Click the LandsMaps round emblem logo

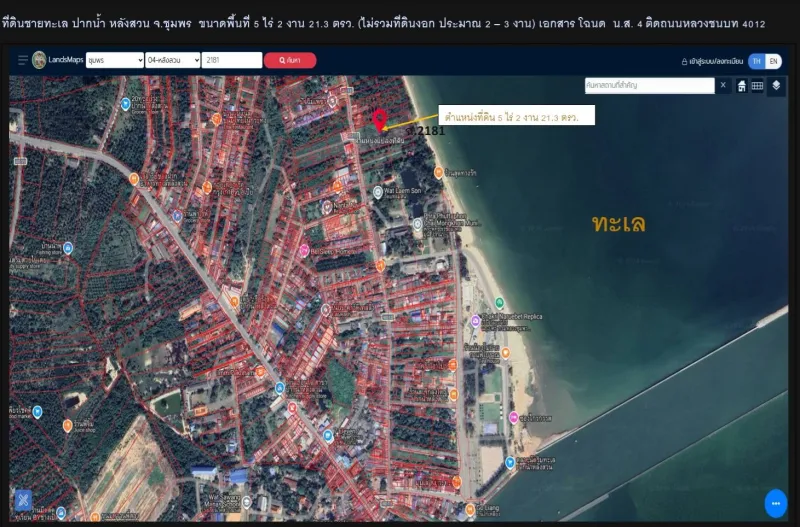39,60
